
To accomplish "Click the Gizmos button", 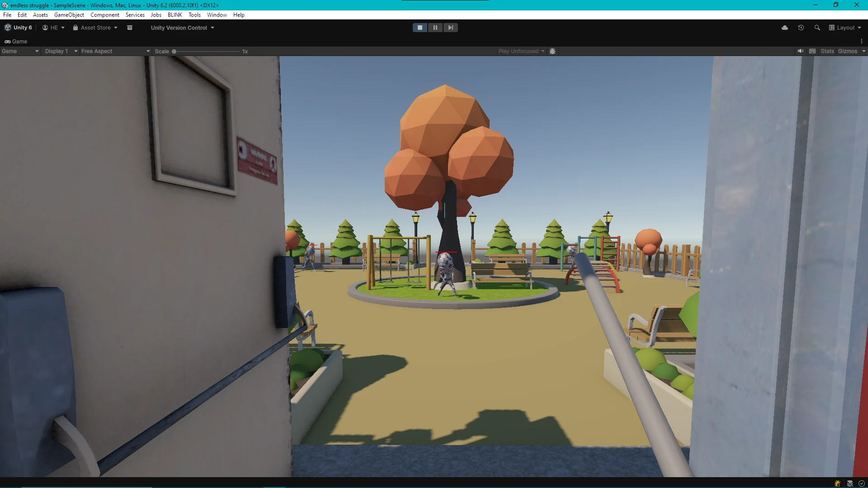I will [x=847, y=51].
